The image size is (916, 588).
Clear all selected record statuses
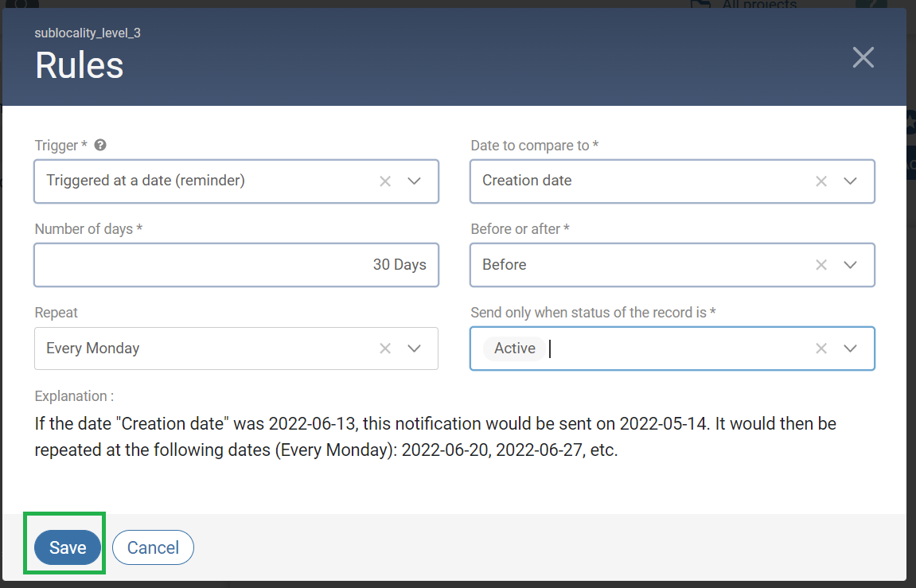point(821,348)
